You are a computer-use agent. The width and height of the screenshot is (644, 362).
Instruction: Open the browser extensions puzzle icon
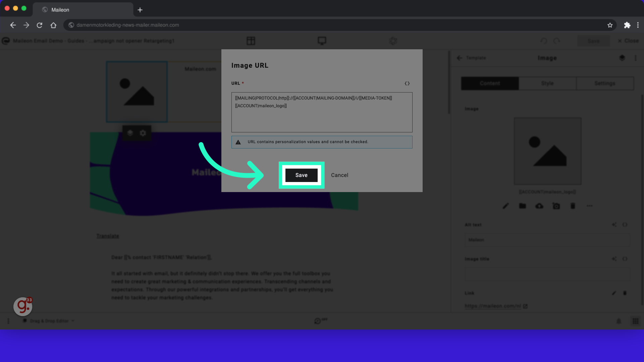tap(627, 25)
